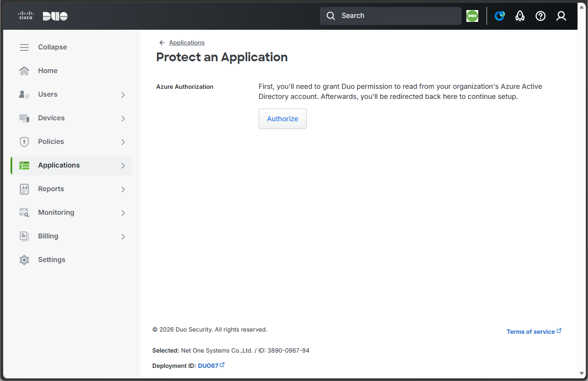Open the rocket what's new icon
Image resolution: width=588 pixels, height=381 pixels.
(x=520, y=16)
